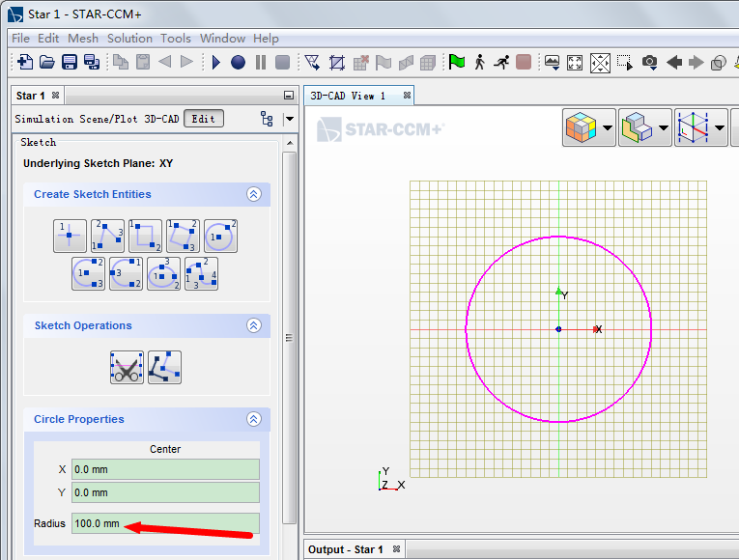Click the scissors Trim sketch operation
This screenshot has width=739, height=560.
[x=127, y=367]
